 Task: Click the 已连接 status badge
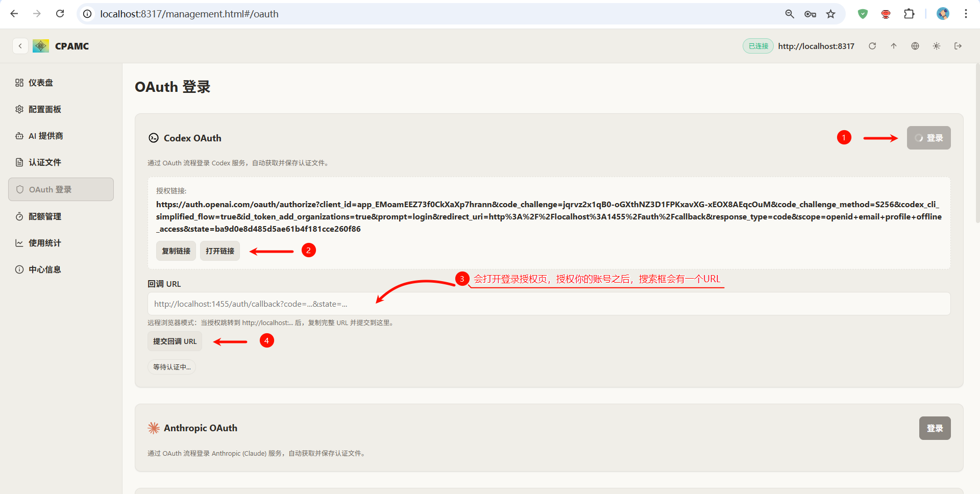758,46
